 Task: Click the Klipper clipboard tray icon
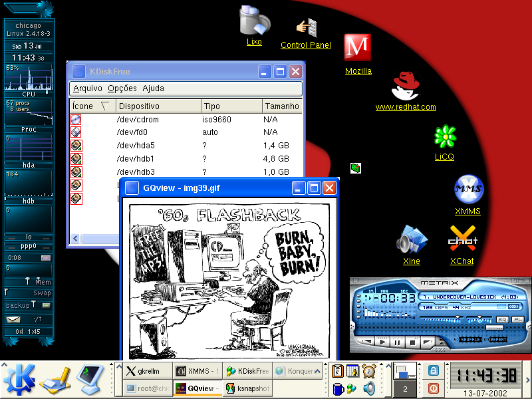(338, 371)
